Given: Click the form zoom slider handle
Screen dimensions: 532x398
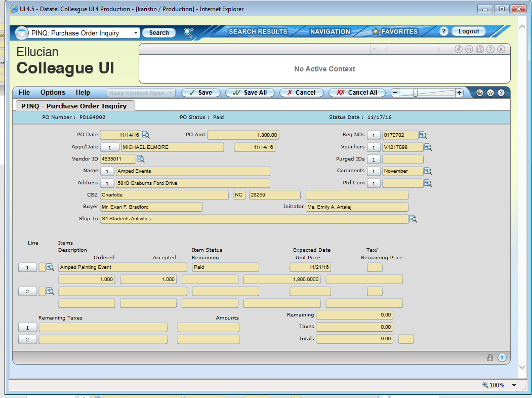Looking at the screenshot, I should 415,93.
